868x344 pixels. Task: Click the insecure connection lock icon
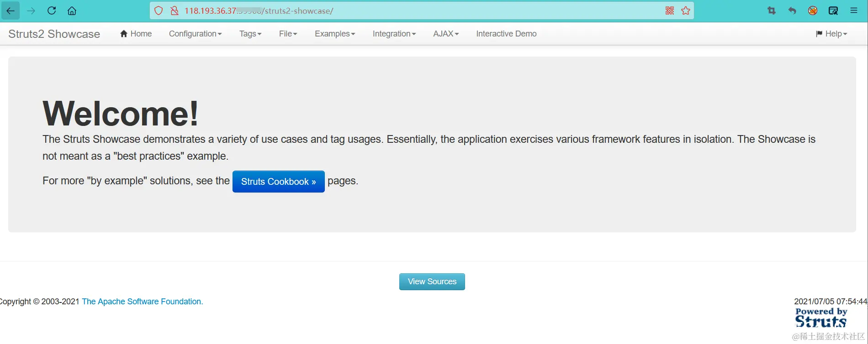click(174, 10)
